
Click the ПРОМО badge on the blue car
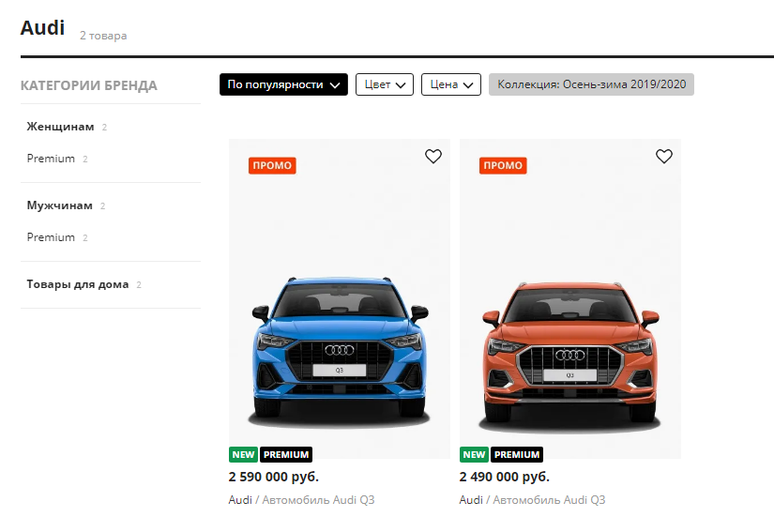[272, 166]
